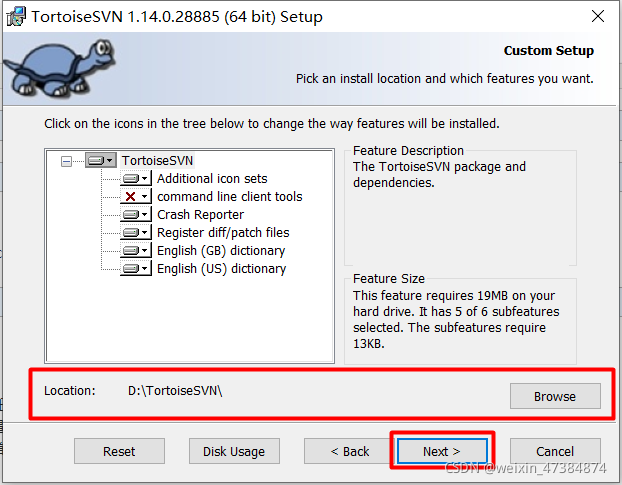The image size is (622, 485).
Task: Proceed with the Next button
Action: coord(442,451)
